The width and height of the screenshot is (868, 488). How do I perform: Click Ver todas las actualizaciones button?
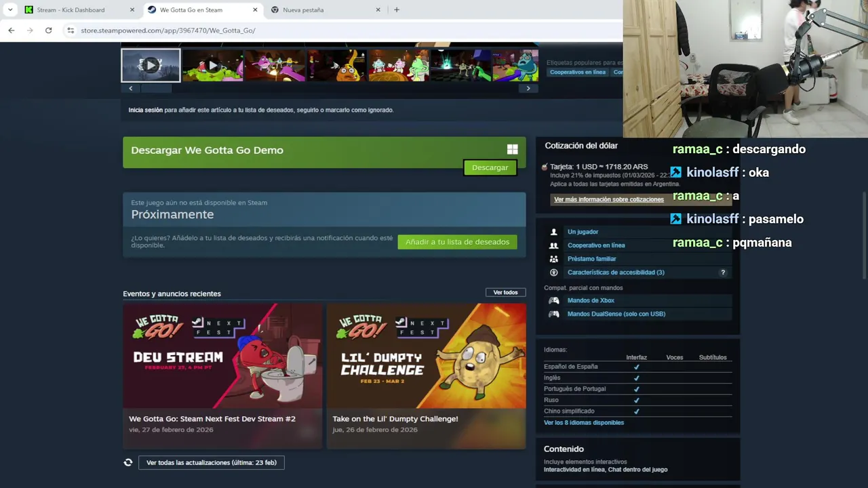(212, 462)
